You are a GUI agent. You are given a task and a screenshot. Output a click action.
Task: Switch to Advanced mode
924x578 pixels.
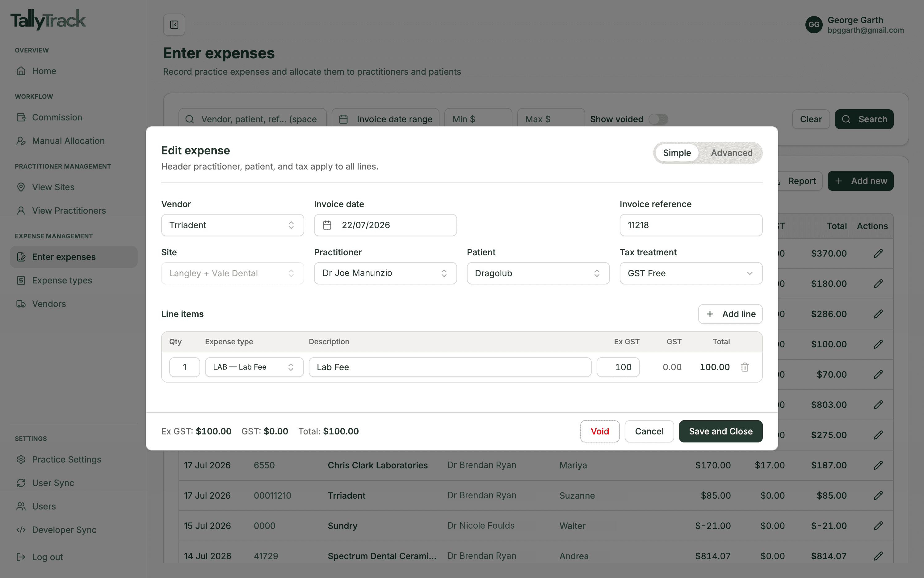731,153
